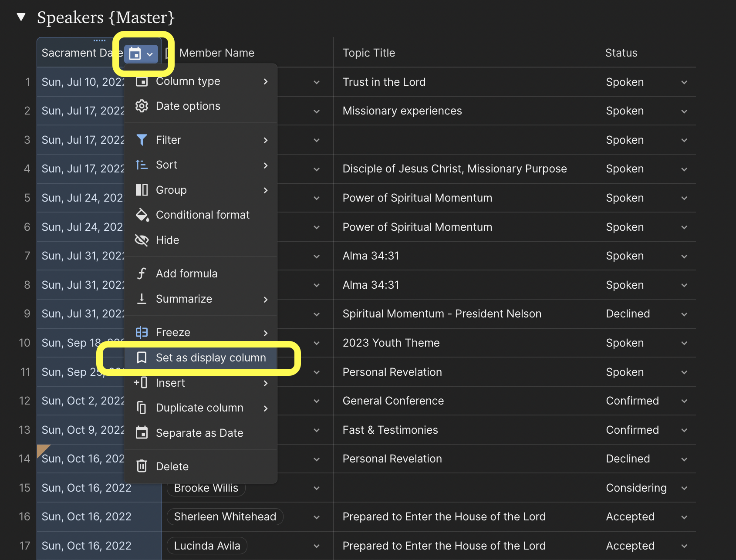This screenshot has height=560, width=736.
Task: Click the Hide crossed-eye icon
Action: pos(142,240)
